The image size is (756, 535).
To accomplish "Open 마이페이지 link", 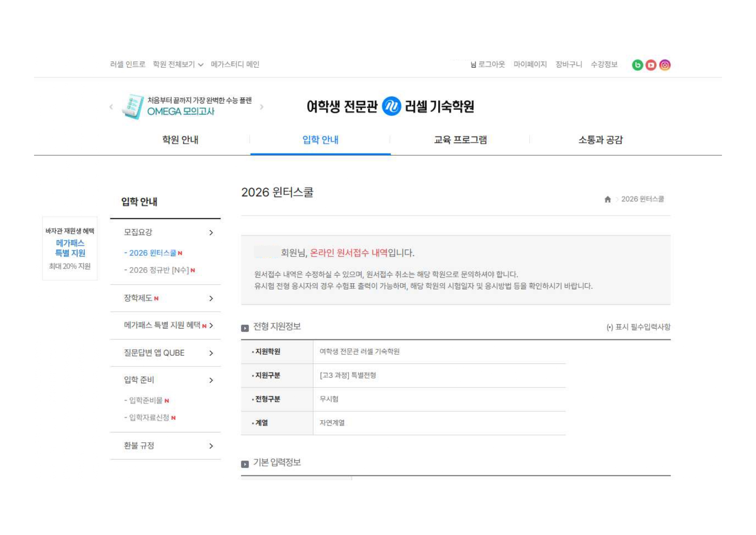I will pyautogui.click(x=530, y=65).
